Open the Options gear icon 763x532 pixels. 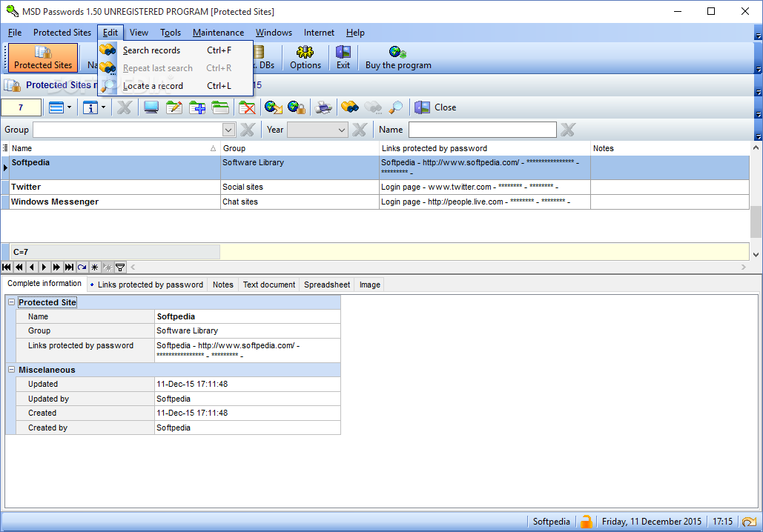coord(305,57)
